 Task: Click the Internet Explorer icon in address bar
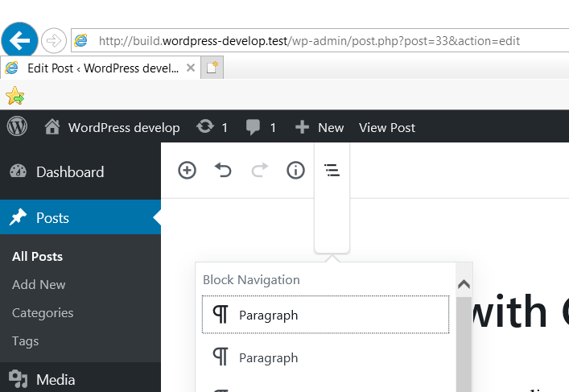click(x=80, y=40)
